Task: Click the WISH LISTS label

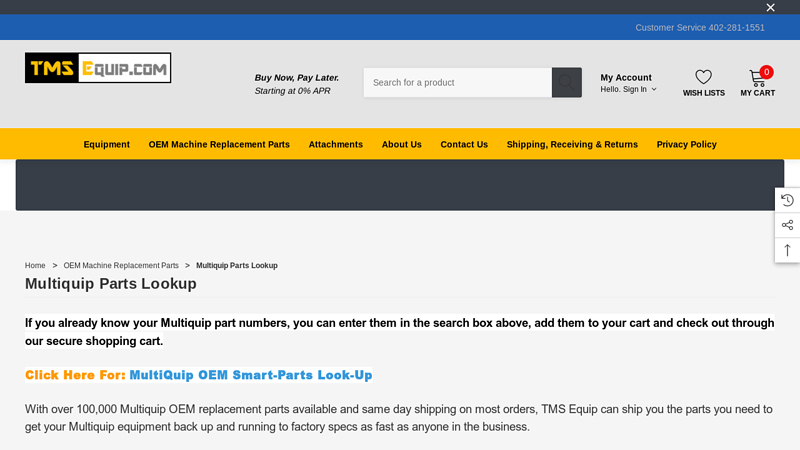Action: (704, 93)
